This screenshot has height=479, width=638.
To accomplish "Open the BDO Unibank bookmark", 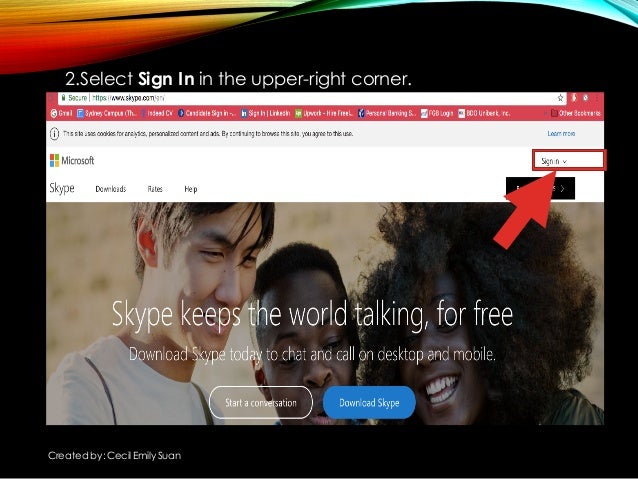I will click(484, 113).
